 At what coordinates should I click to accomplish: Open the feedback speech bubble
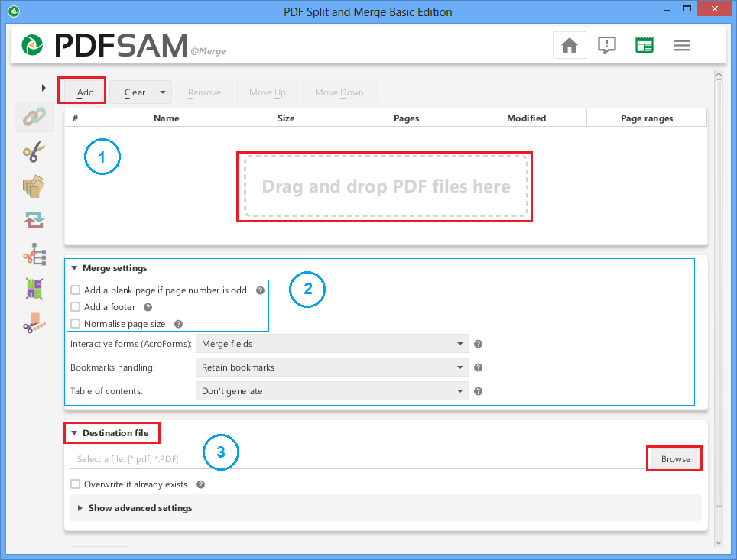606,45
